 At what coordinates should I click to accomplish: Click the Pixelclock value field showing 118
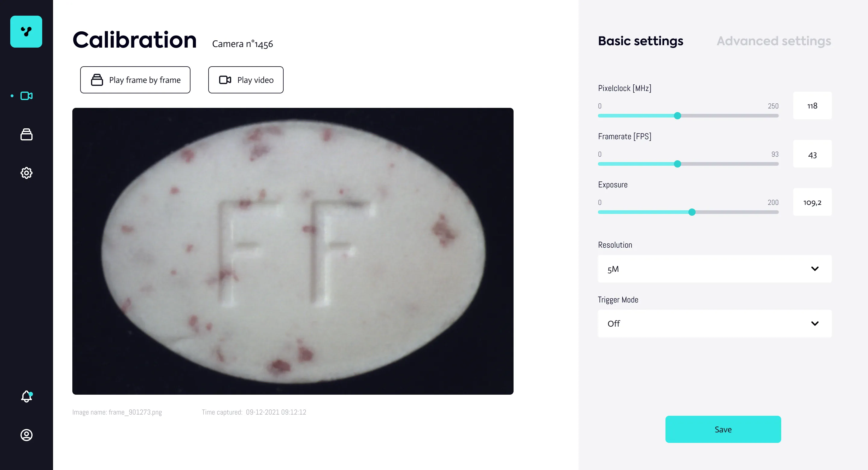pyautogui.click(x=812, y=106)
